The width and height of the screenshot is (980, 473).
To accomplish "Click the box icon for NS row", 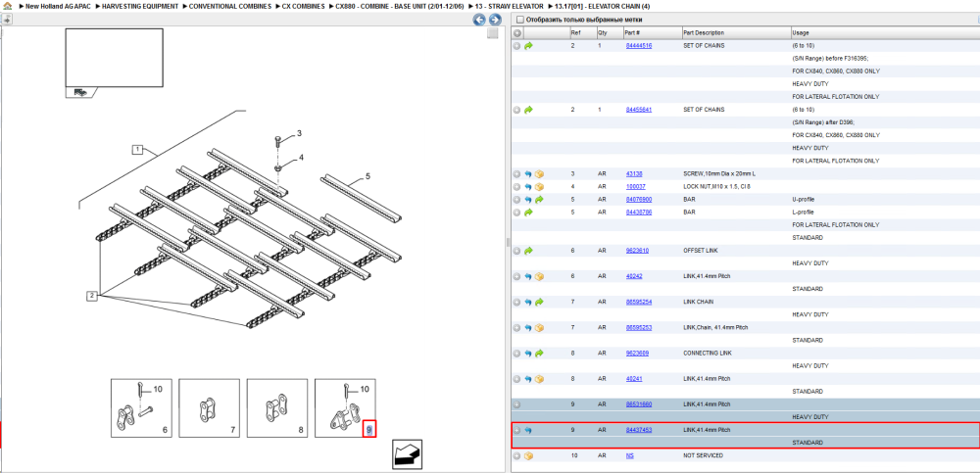I will pos(528,455).
